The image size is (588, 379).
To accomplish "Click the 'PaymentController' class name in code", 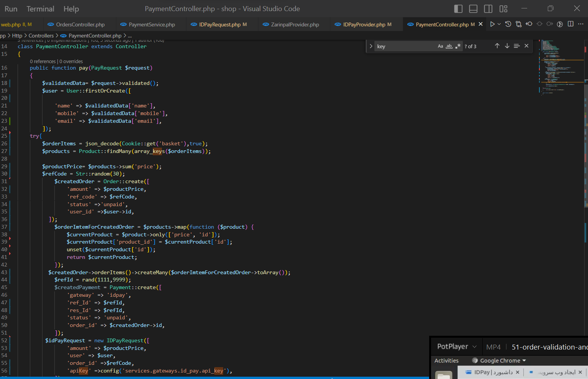I will (x=62, y=46).
